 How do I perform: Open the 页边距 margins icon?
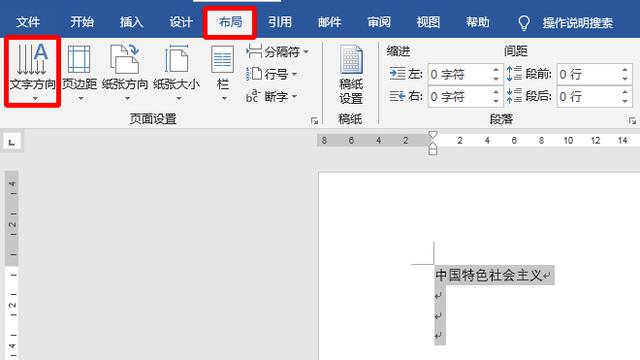(x=80, y=72)
